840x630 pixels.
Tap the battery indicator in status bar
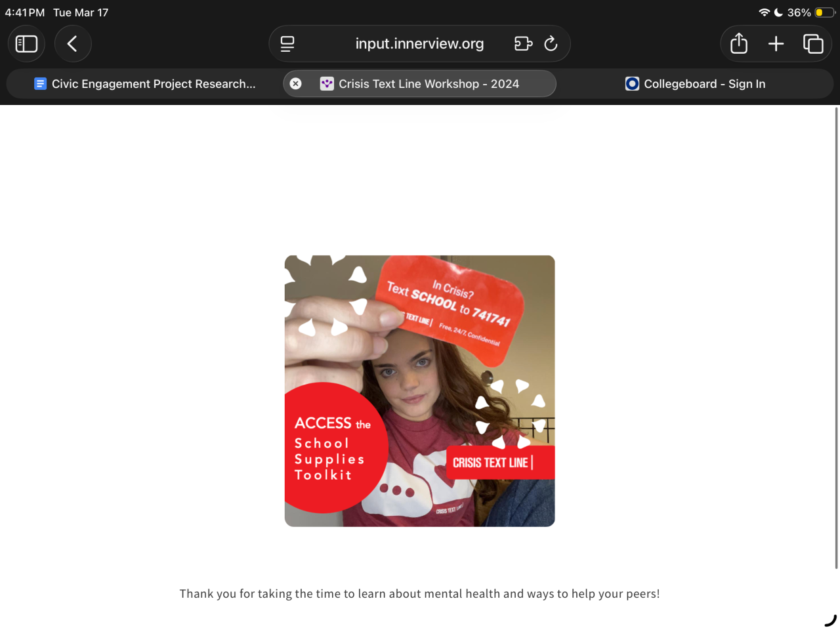pos(824,12)
